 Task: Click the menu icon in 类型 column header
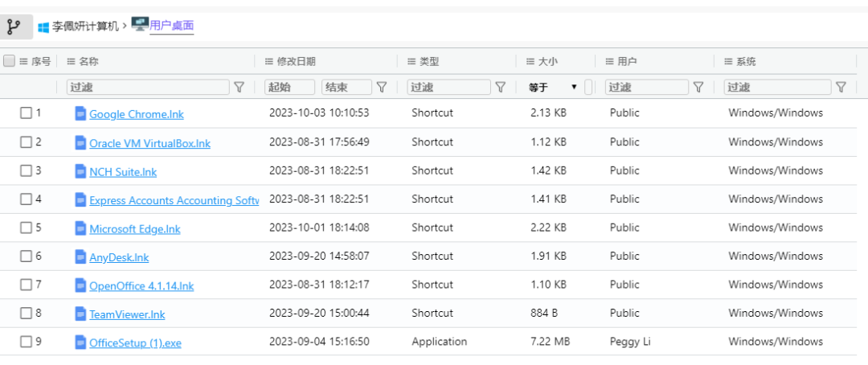(411, 61)
